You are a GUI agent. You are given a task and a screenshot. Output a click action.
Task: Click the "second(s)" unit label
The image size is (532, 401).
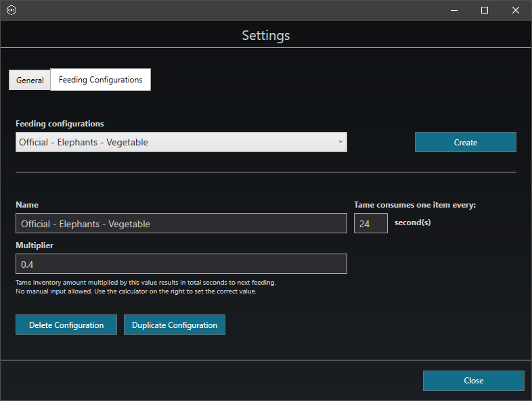click(x=412, y=222)
